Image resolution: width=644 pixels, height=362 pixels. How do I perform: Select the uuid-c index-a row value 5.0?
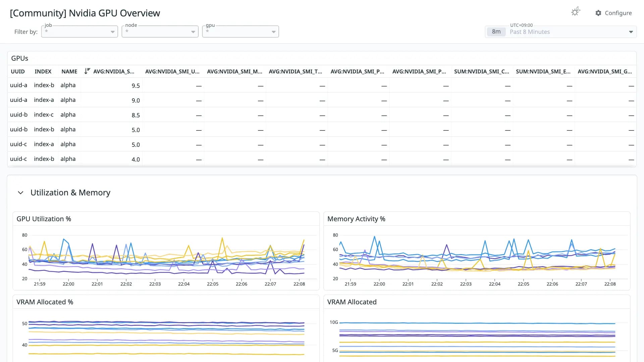136,145
